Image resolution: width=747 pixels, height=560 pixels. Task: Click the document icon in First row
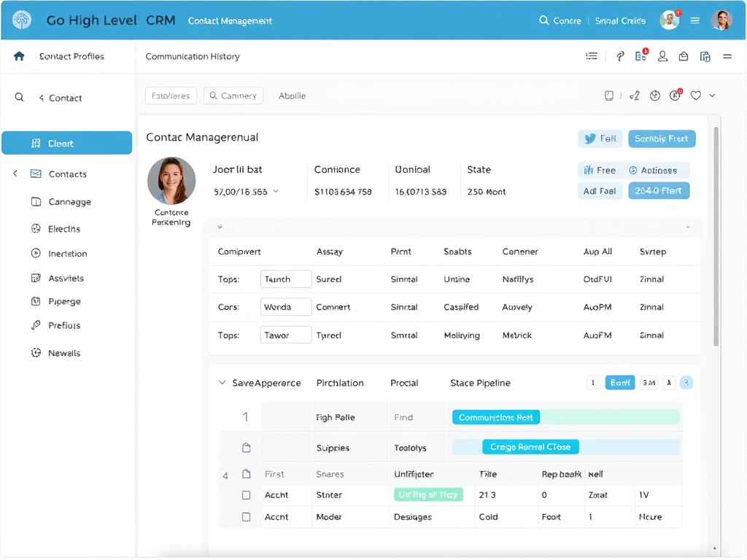click(x=247, y=474)
